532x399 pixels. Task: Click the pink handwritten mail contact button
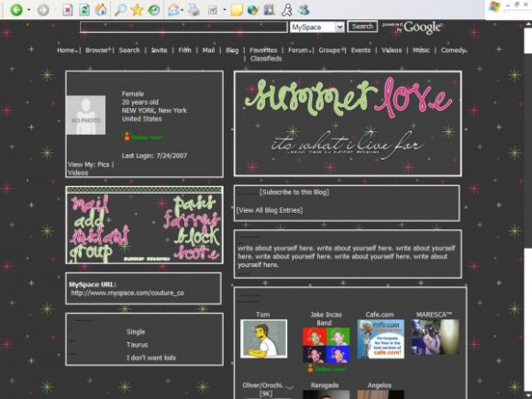click(x=90, y=205)
